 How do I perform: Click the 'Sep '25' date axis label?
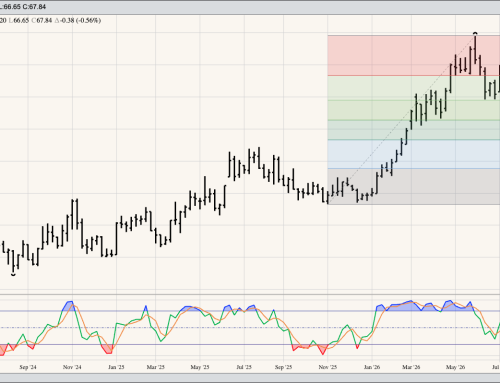point(283,367)
